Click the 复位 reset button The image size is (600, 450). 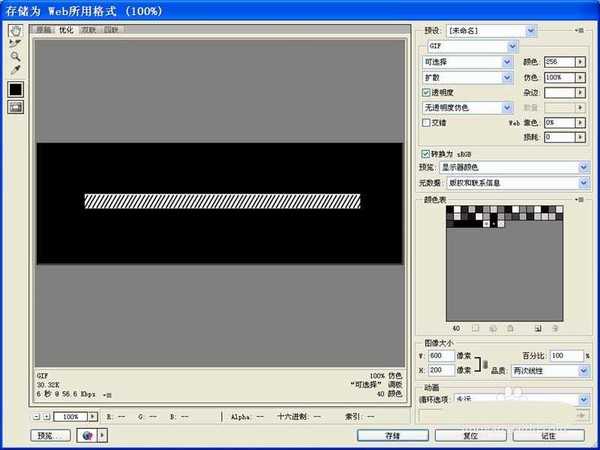[x=470, y=436]
